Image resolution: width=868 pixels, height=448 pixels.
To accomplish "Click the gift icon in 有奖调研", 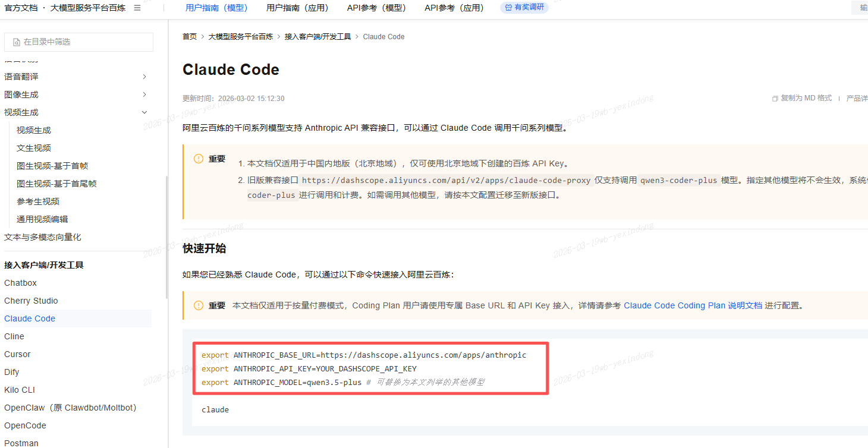I will [508, 8].
